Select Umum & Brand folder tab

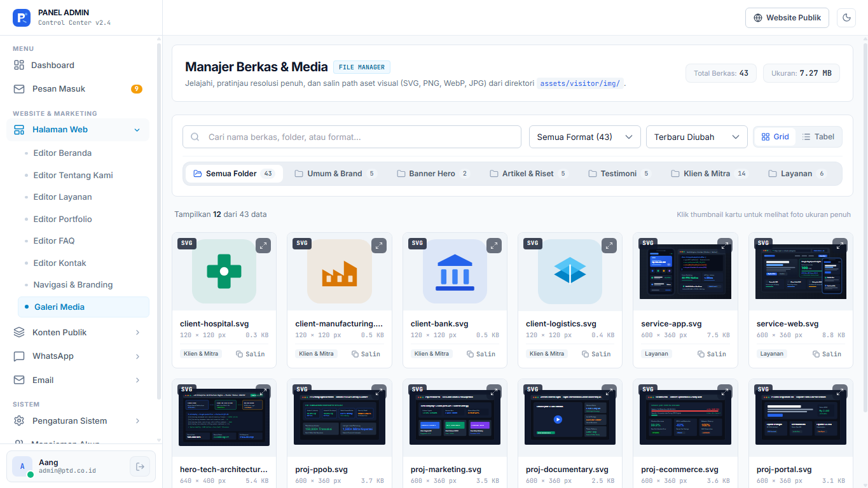pos(335,174)
